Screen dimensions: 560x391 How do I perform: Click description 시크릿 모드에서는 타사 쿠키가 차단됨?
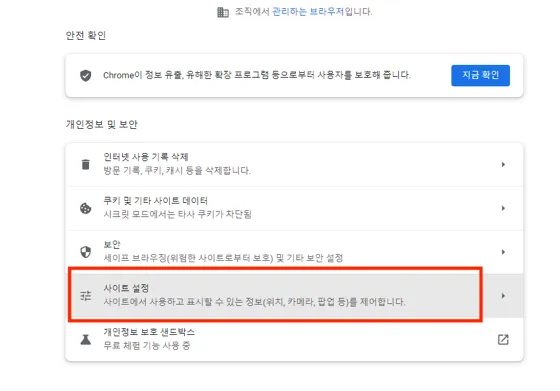tap(178, 214)
